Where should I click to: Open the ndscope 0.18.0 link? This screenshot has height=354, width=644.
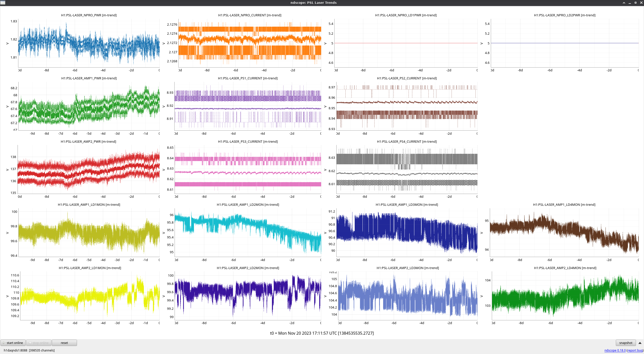tap(615, 350)
